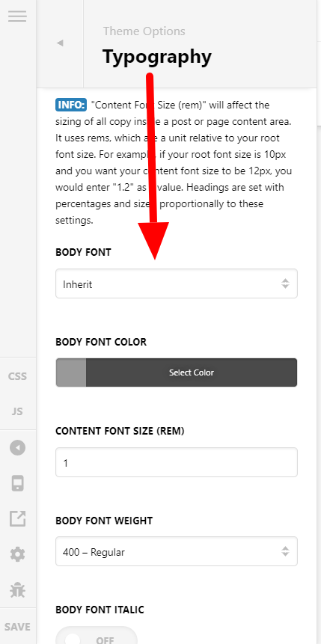Open the CSS editor
Viewport: 321px width, 644px height.
(x=18, y=376)
